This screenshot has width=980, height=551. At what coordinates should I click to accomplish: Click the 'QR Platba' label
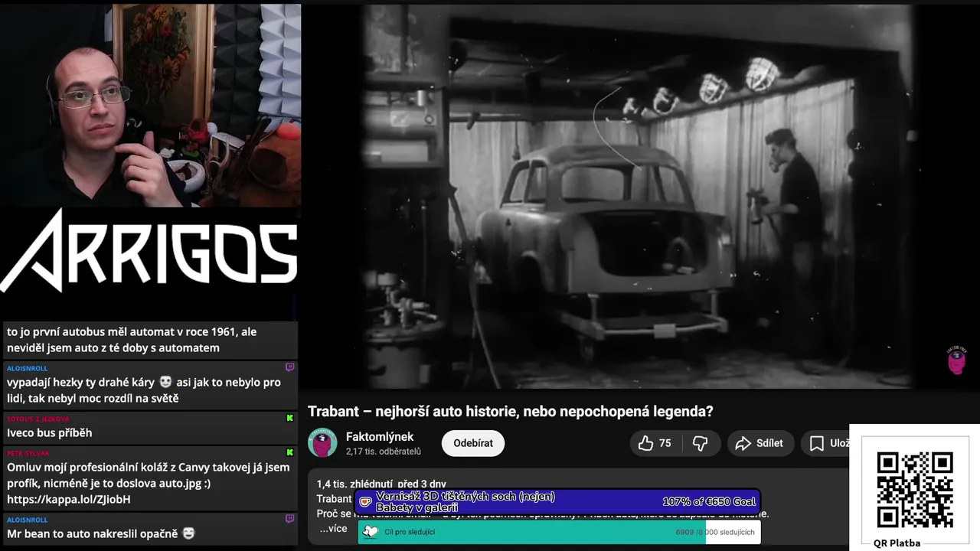(897, 543)
